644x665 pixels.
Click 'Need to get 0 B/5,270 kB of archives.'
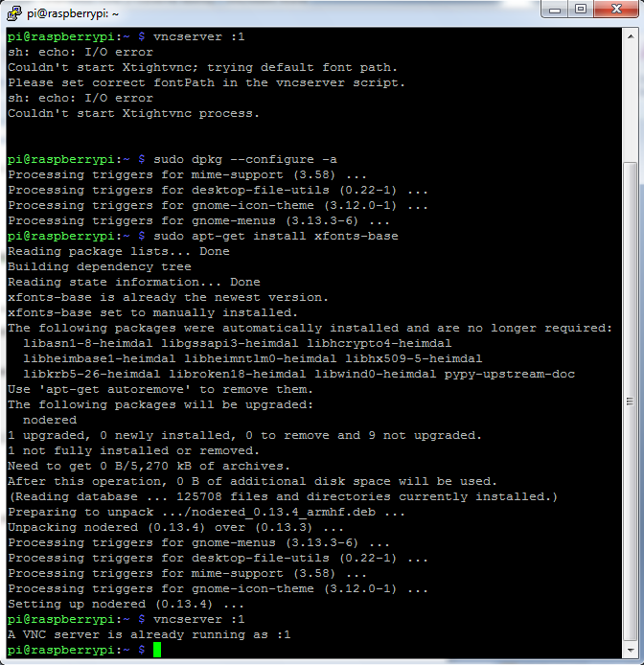(149, 466)
